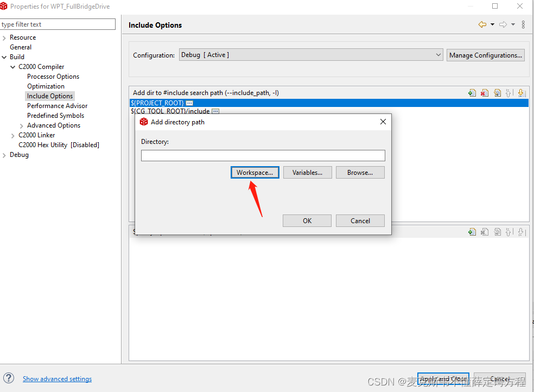Viewport: 534px width, 392px height.
Task: Expand the Debug tree node
Action: (4, 155)
